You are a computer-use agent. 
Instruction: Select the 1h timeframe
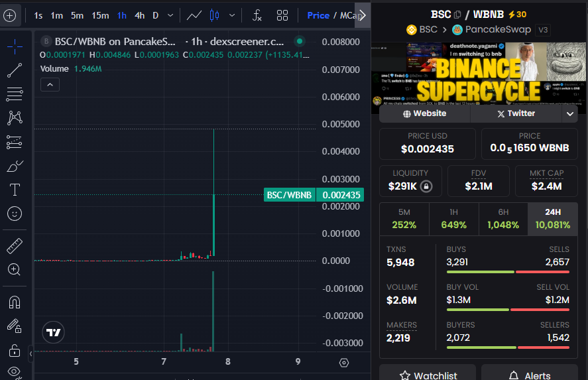point(122,15)
